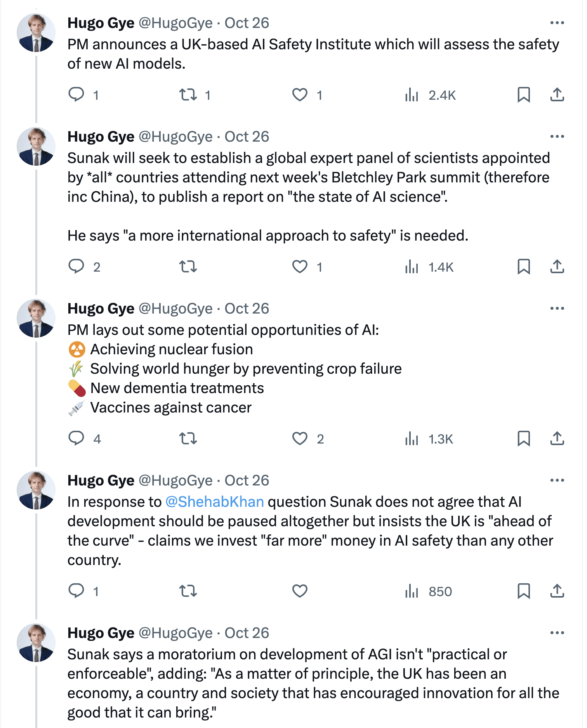Open more options on the AI opportunities tweet

point(557,309)
